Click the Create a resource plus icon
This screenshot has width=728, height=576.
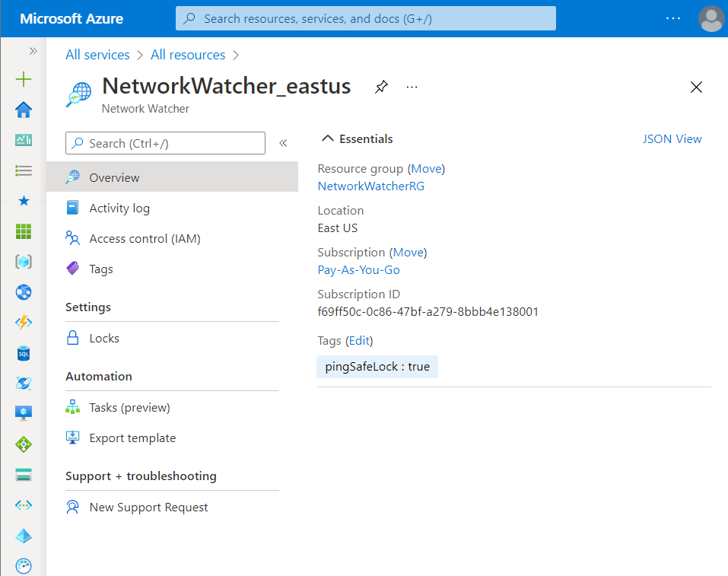pyautogui.click(x=24, y=79)
